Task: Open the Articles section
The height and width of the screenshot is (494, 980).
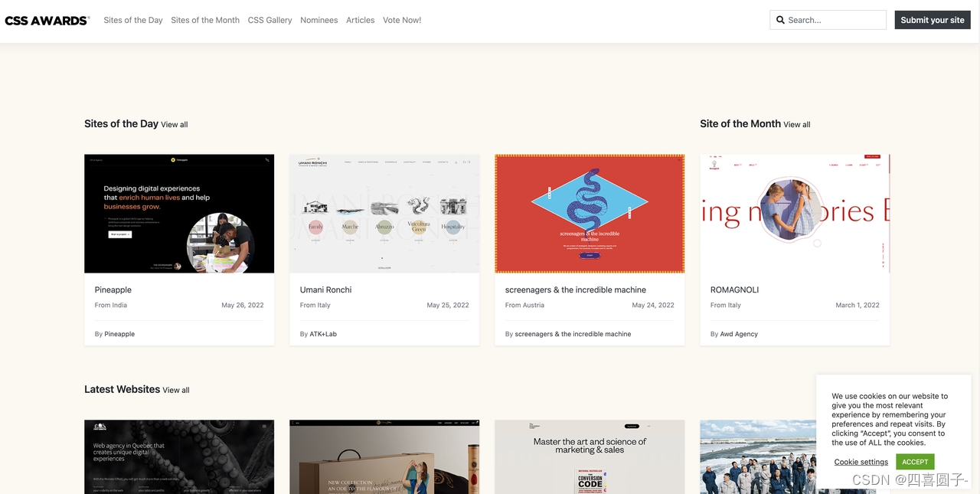Action: tap(360, 20)
